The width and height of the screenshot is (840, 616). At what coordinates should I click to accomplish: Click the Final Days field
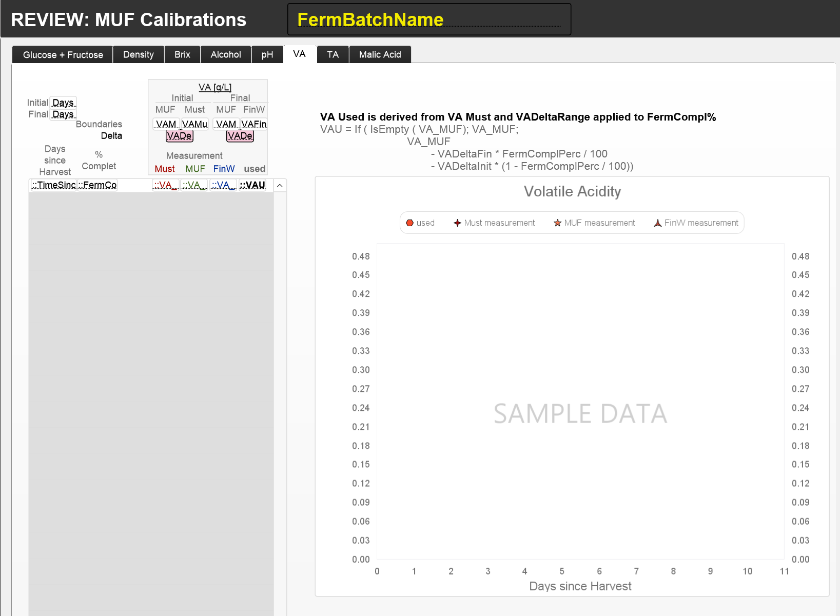[x=63, y=114]
